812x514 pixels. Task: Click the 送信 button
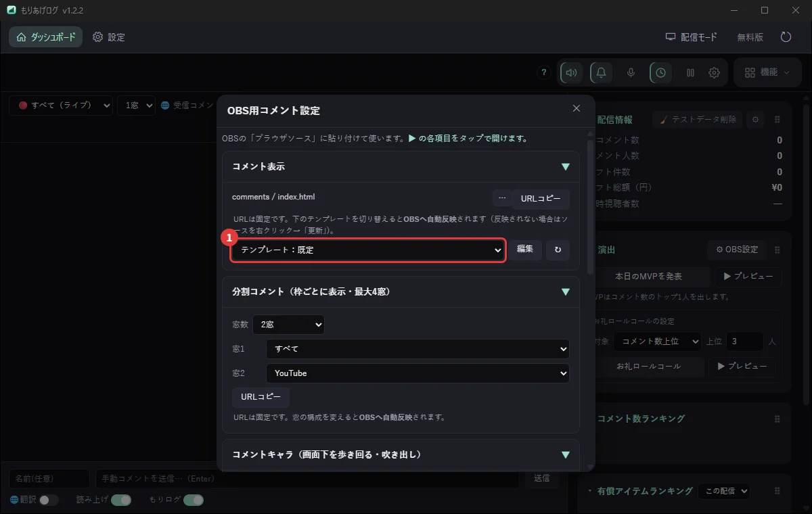click(542, 478)
